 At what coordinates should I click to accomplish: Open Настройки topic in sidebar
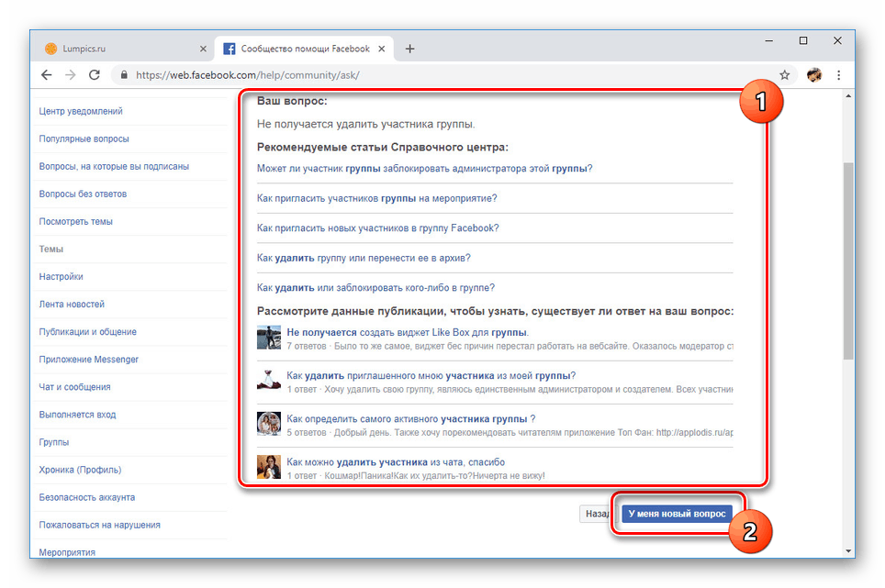click(x=61, y=277)
